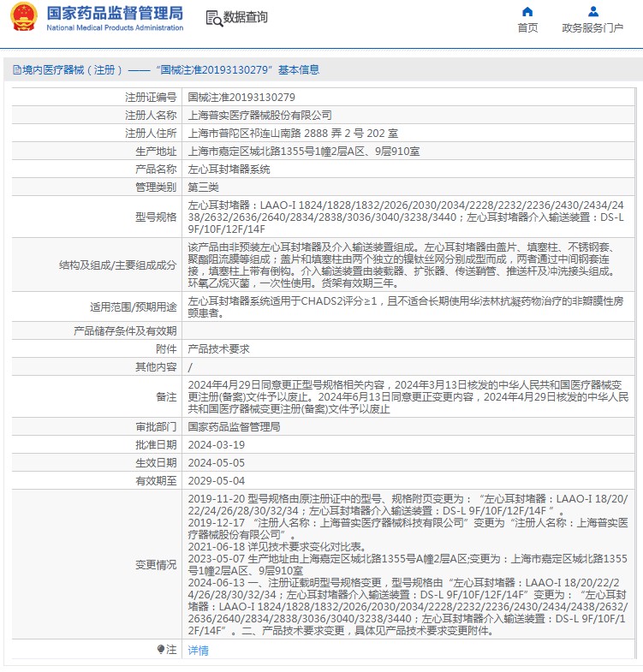Click the 2024-06-13 注册证载明型号规格变更 entry
643x672 pixels.
pos(408,607)
